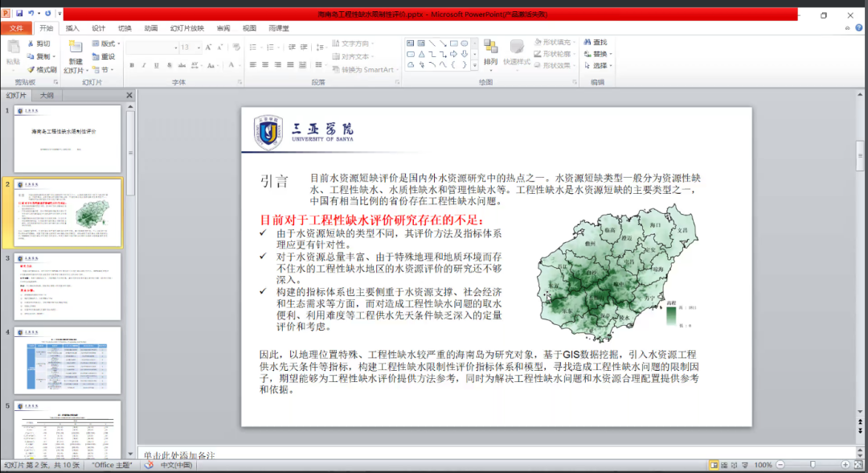Click the PowerPoint Help question mark icon
This screenshot has width=868, height=473.
coord(860,28)
